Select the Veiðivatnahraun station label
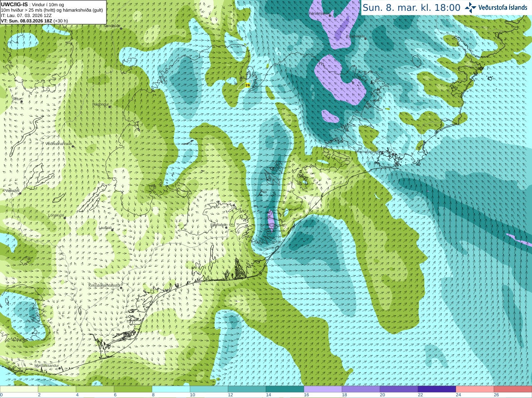Screen dimensions: 532x398 [x=59, y=144]
